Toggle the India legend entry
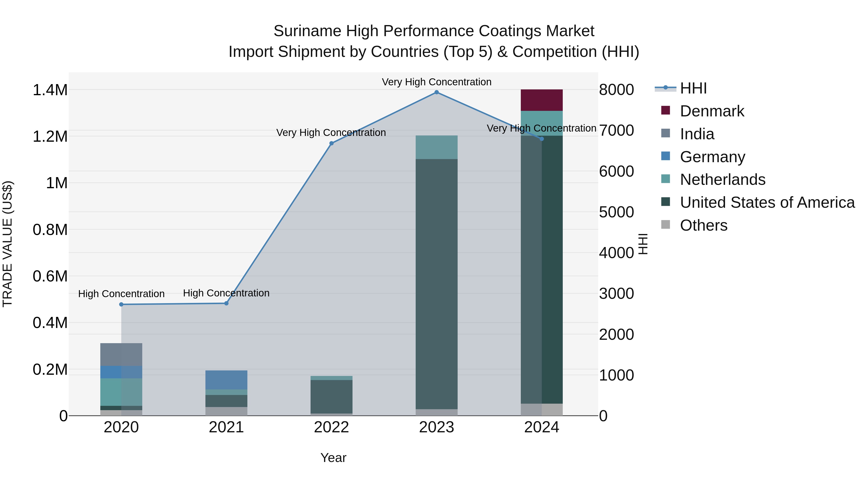Viewport: 868px width, 488px height. 687,134
